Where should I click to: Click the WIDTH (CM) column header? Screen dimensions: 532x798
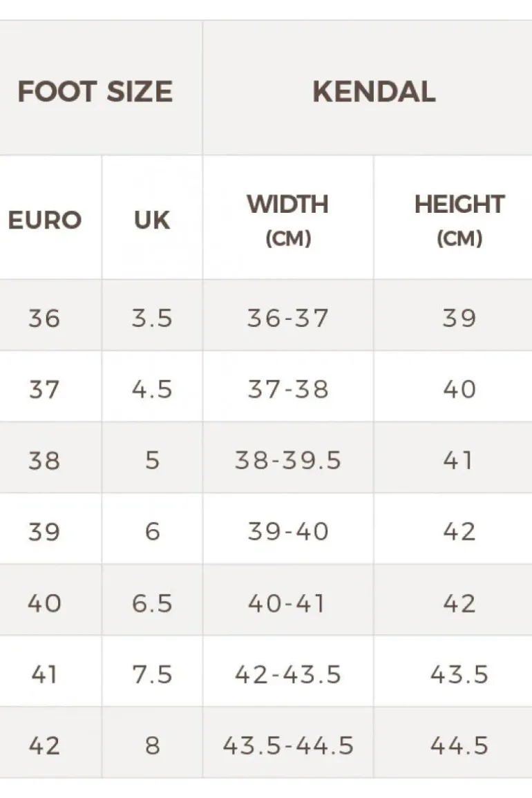tap(287, 220)
